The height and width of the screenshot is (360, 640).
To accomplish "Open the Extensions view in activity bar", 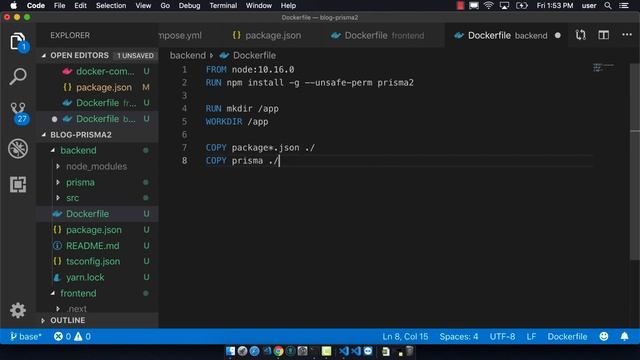I will coord(18,184).
